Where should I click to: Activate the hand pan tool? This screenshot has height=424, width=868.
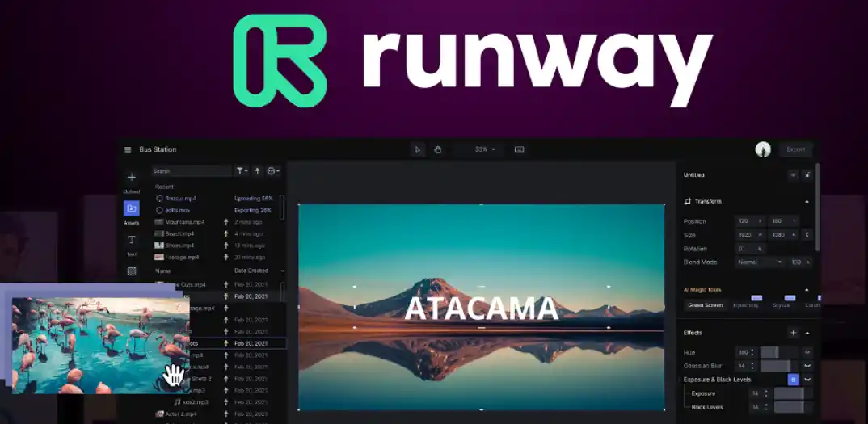(x=437, y=149)
